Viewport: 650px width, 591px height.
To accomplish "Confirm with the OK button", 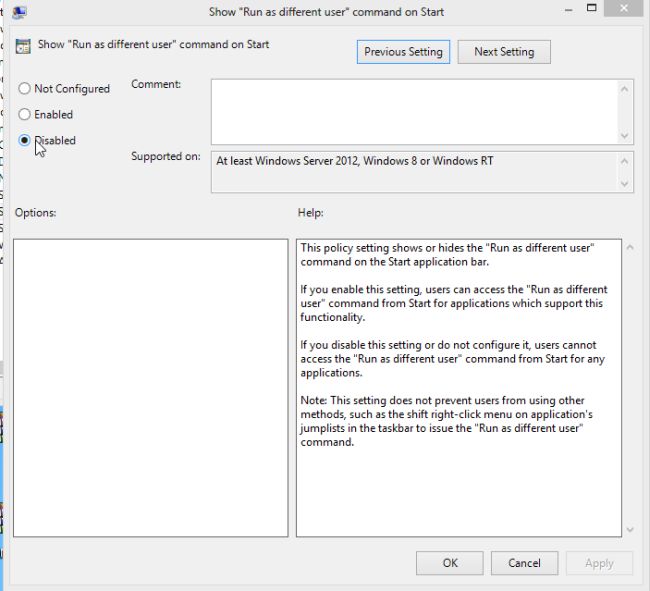I will point(450,563).
